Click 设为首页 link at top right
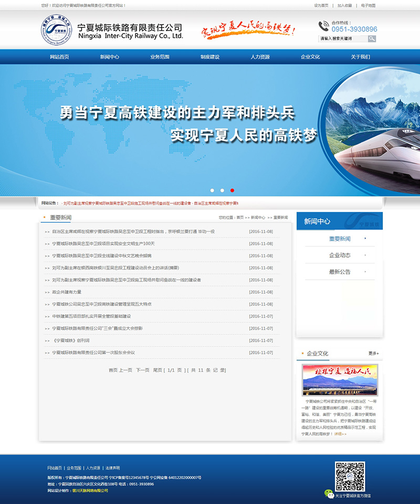The image size is (420, 504). pyautogui.click(x=321, y=5)
